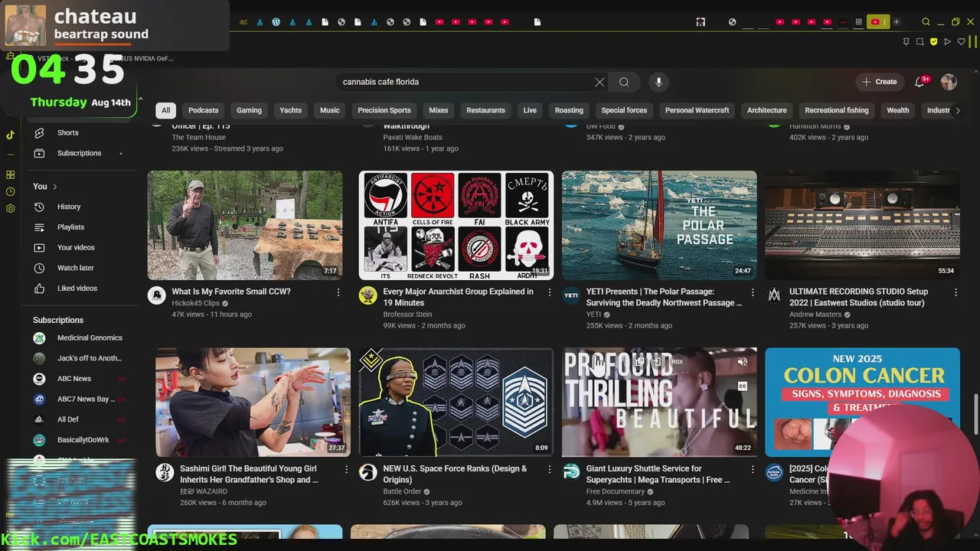
Task: Click the magnifier search button
Action: pyautogui.click(x=624, y=82)
